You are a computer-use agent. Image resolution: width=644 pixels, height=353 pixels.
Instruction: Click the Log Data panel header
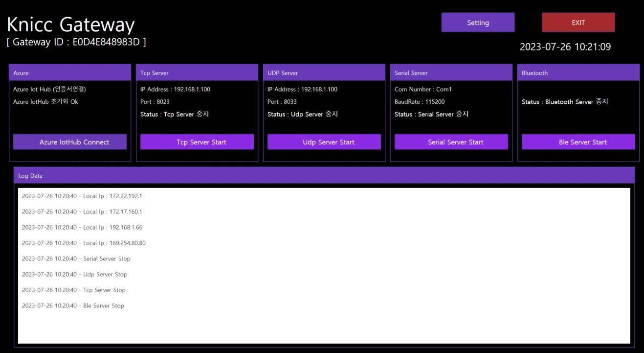coord(324,175)
